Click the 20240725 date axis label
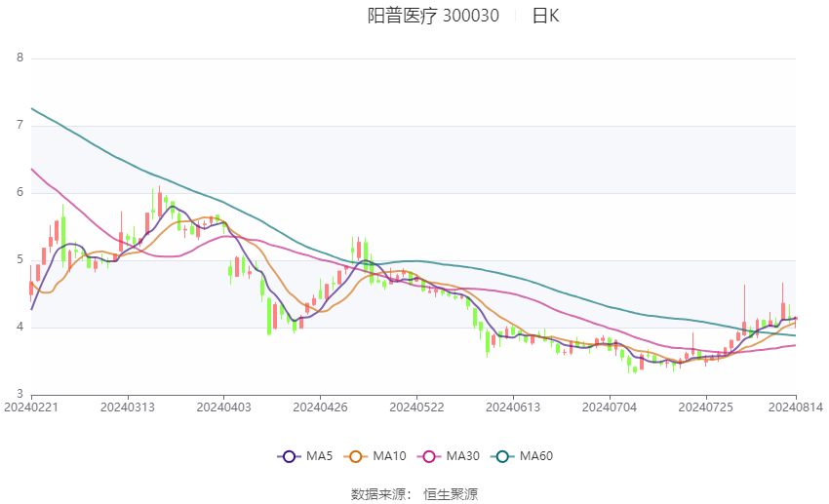 706,407
